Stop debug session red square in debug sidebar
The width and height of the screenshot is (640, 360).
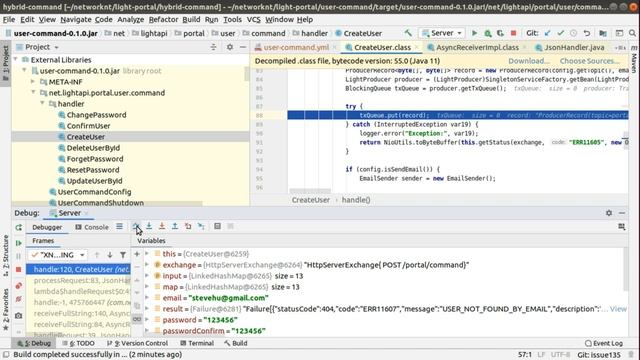[19, 269]
